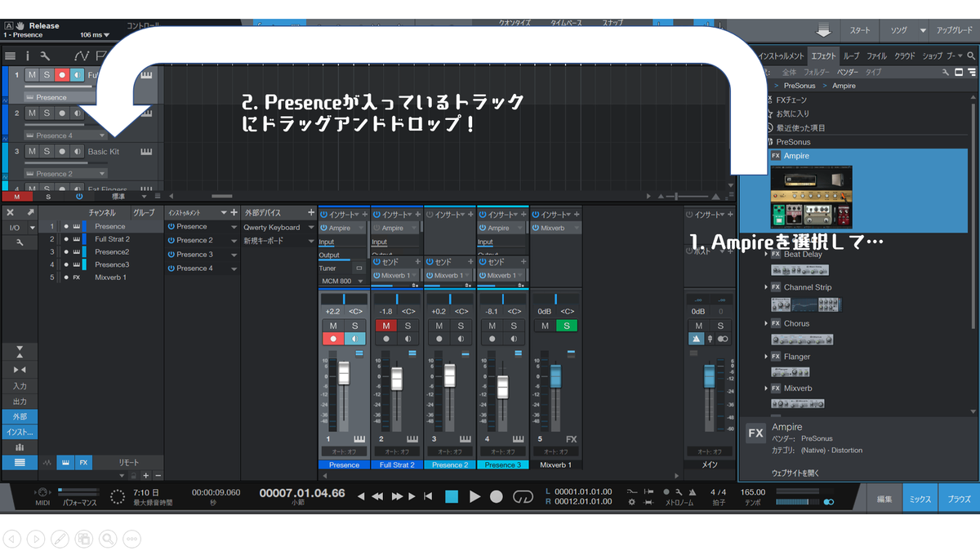Adjust the Full Strat 2 channel fader
The width and height of the screenshot is (980, 551).
(397, 379)
